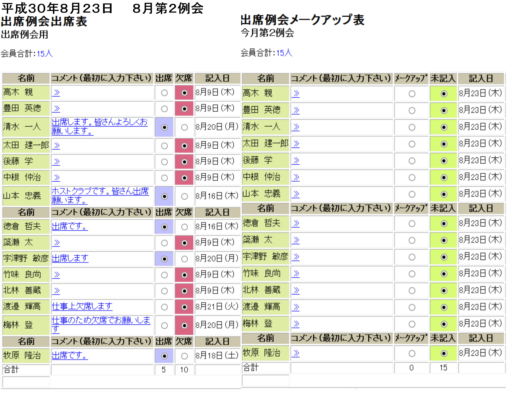Viewport: 532px width, 409px height.
Task: Select 未記入 radio for 梅林 登
Action: [444, 324]
